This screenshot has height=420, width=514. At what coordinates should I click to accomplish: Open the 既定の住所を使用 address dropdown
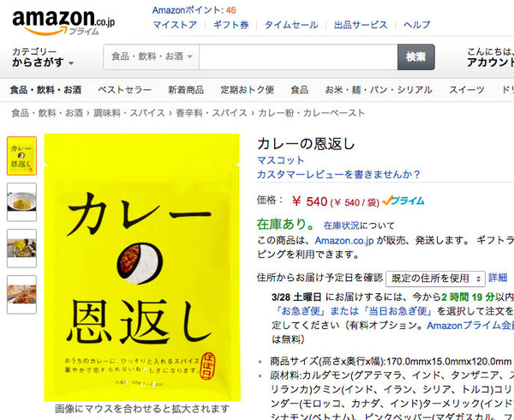[x=435, y=279]
